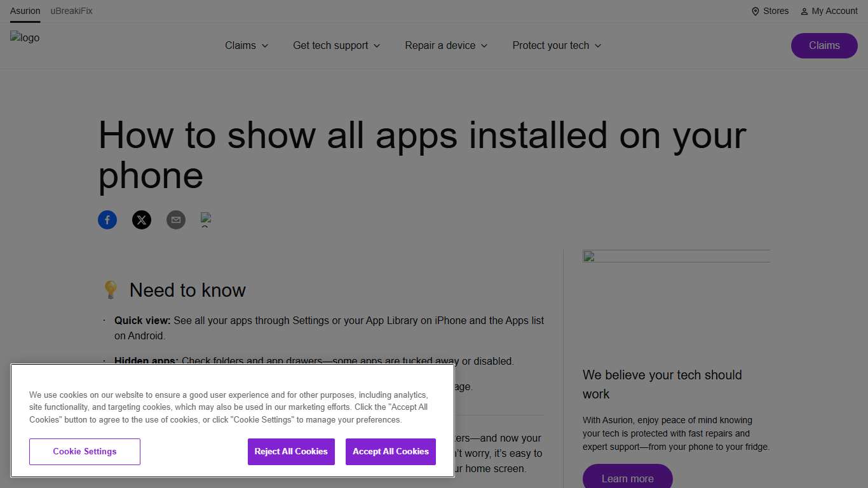The height and width of the screenshot is (488, 868).
Task: Select the Asurion tab
Action: coord(25,11)
